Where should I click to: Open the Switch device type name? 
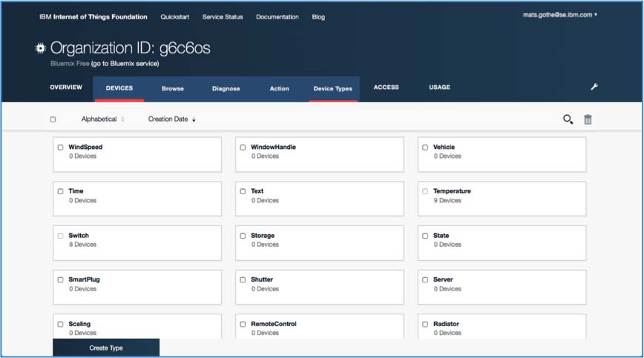(x=79, y=236)
